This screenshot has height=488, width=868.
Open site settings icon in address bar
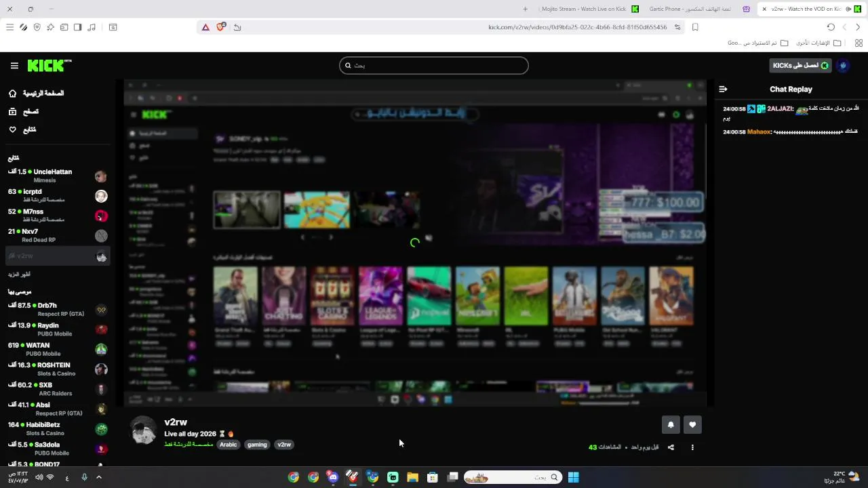click(x=676, y=27)
